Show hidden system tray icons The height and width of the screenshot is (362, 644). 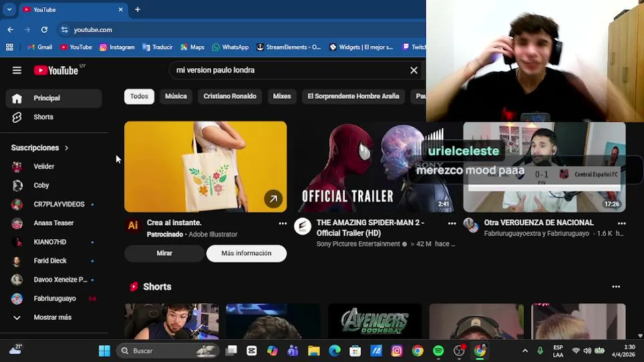point(525,350)
